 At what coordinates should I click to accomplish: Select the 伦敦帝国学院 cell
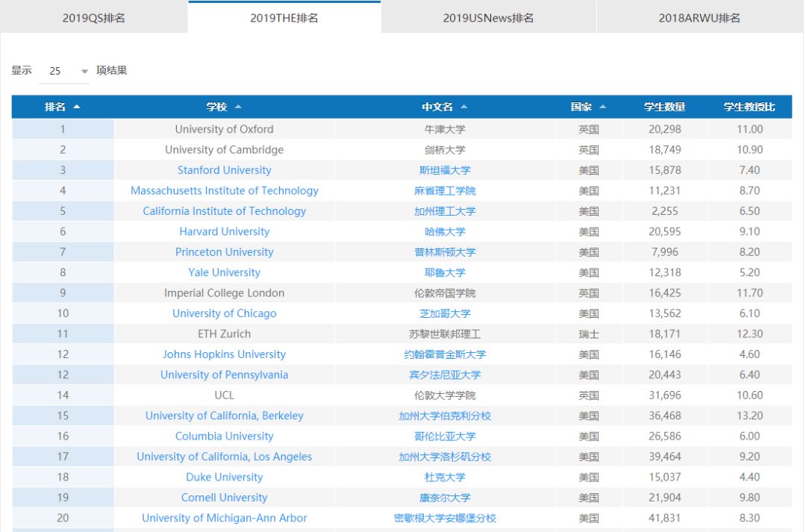pos(445,293)
